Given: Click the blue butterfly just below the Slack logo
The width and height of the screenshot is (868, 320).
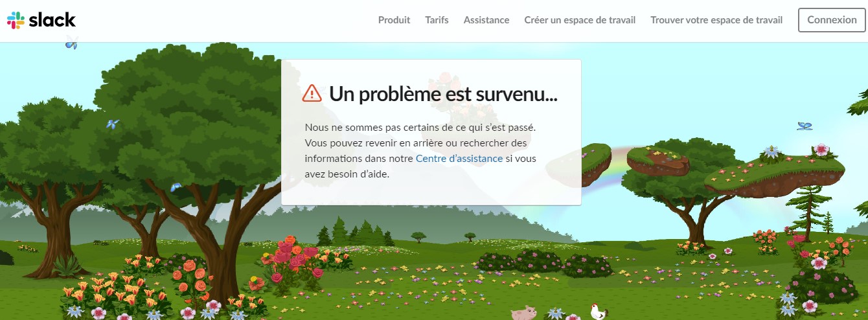Looking at the screenshot, I should (x=71, y=43).
